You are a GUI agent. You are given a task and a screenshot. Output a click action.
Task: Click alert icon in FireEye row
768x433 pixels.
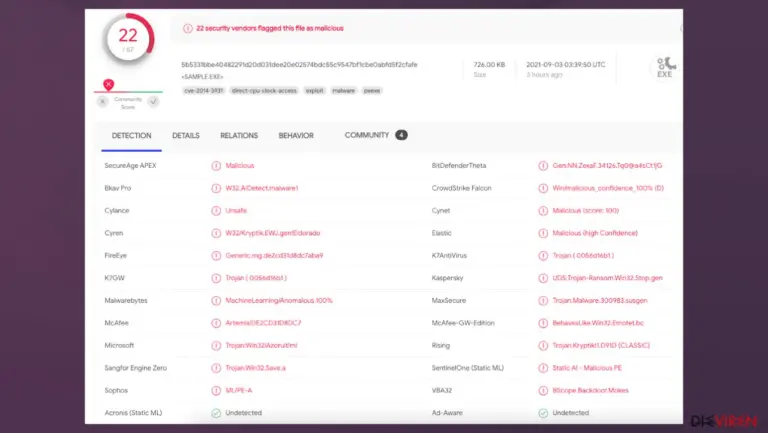point(216,256)
